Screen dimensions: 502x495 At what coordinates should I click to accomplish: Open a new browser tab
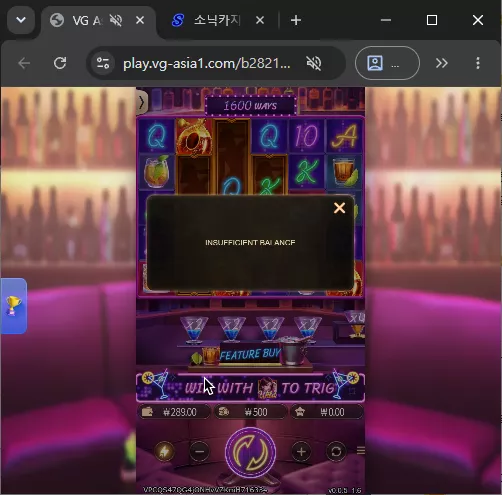[x=296, y=20]
